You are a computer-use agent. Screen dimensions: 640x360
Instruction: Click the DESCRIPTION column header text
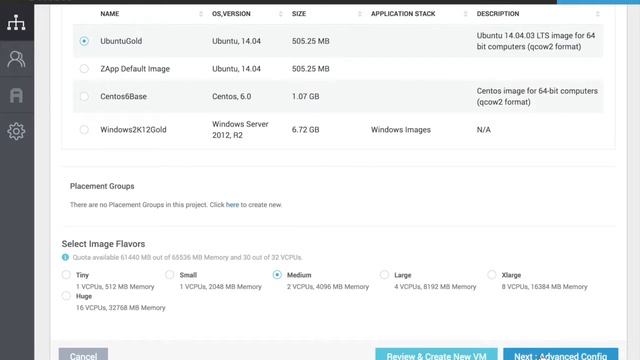click(498, 14)
